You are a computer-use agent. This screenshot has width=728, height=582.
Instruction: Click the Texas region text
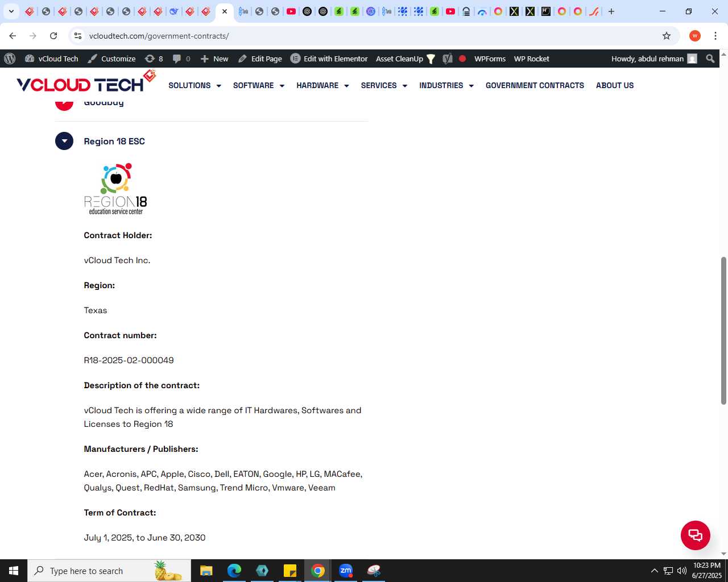point(96,310)
